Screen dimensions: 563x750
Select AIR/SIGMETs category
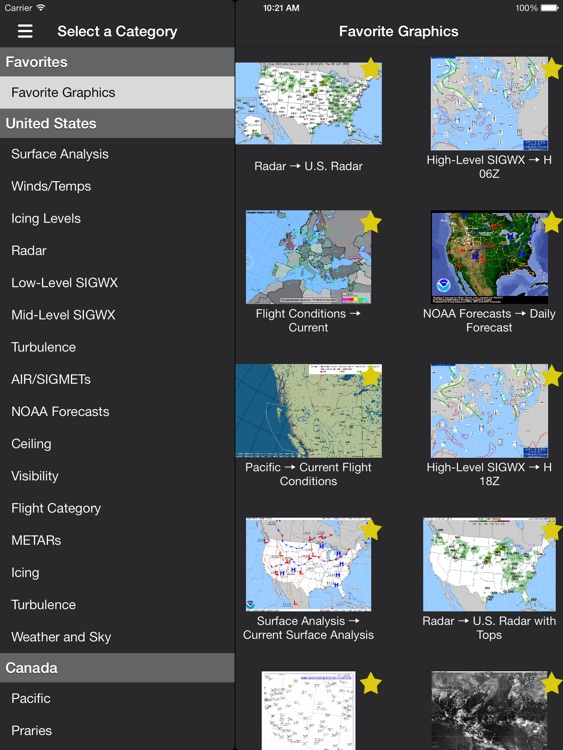tap(117, 379)
